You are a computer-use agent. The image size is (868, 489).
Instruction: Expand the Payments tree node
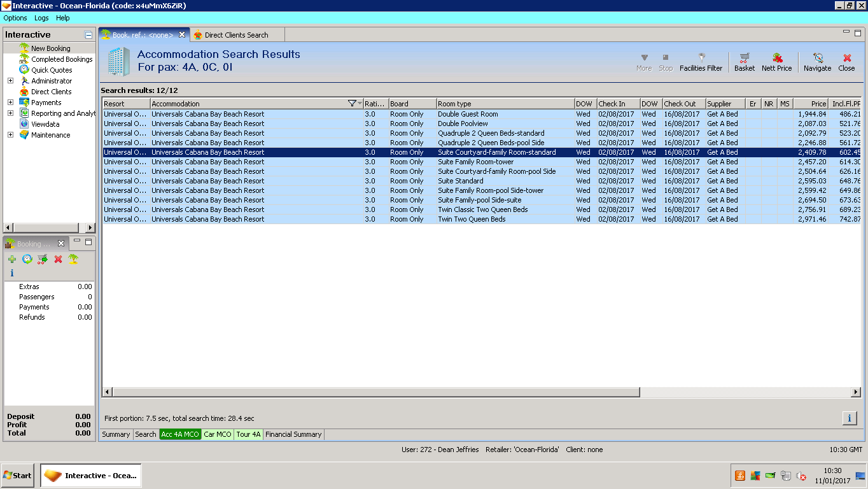10,103
